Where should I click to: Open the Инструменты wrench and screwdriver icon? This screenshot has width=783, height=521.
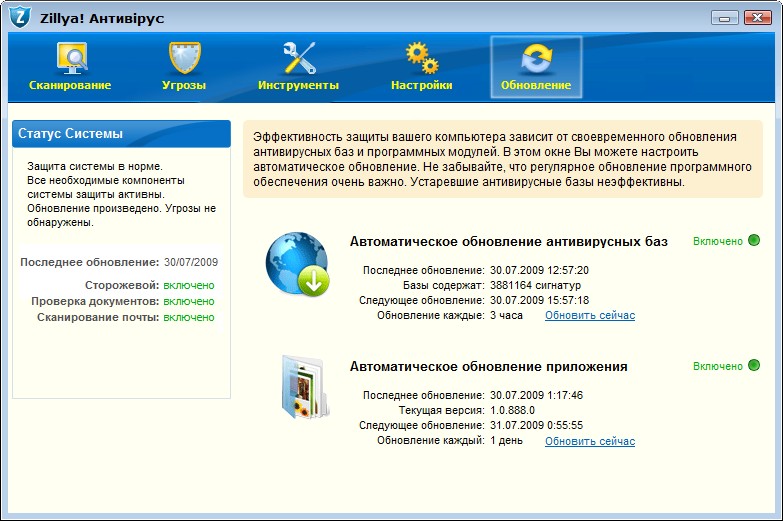tap(299, 58)
